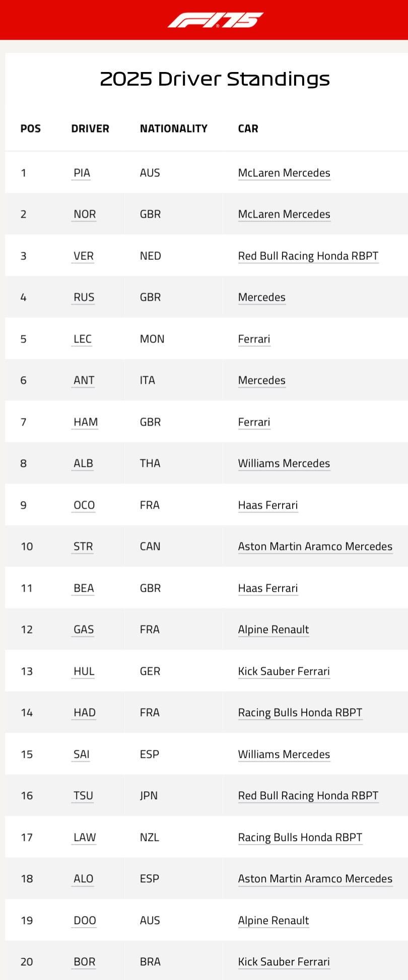Open Ferrari team link for LEC

(254, 339)
